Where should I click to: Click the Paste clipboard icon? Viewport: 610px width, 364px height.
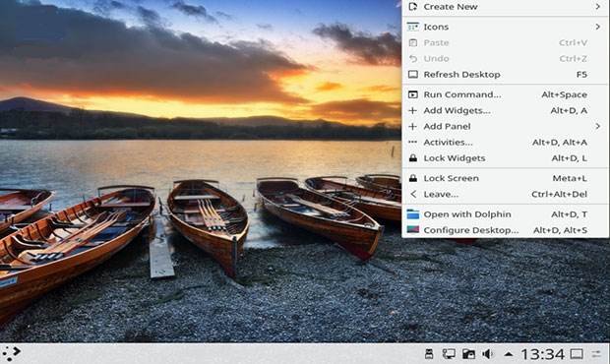(x=413, y=42)
